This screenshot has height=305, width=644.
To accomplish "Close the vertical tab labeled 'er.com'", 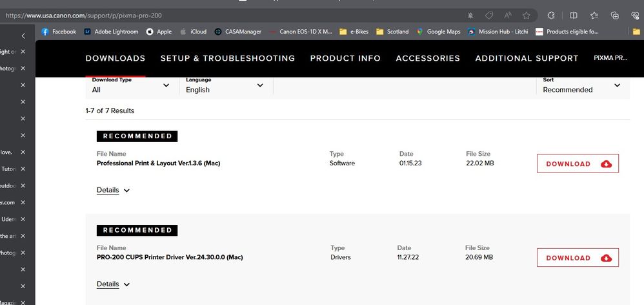I will 23,202.
